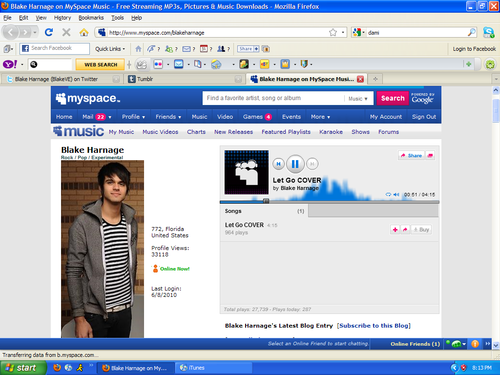This screenshot has width=500, height=375.
Task: Click the WEB SEARCH button
Action: 101,64
